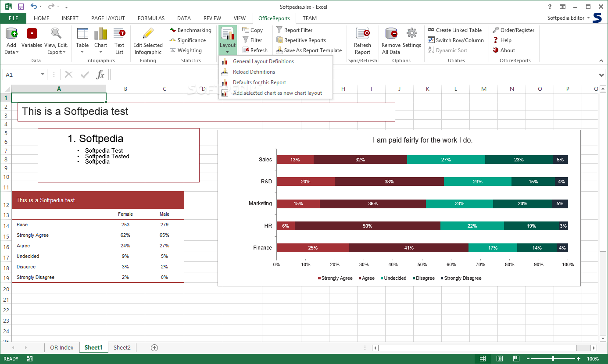Open Customize Quick Access Toolbar dropdown
The width and height of the screenshot is (608, 364).
[66, 7]
